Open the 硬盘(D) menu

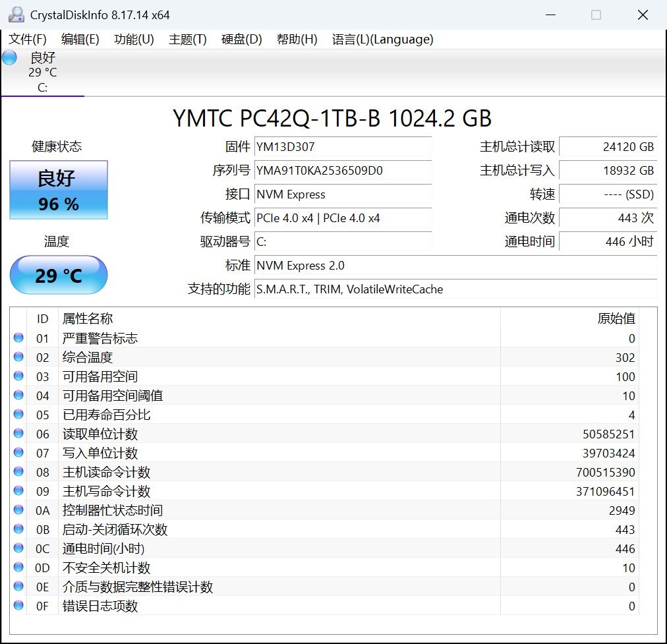(x=242, y=40)
